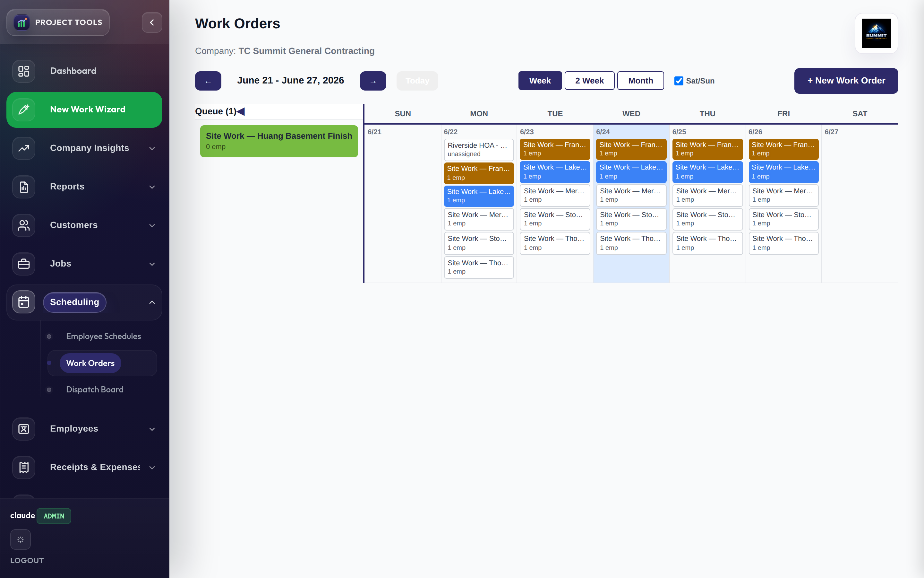Open Monday's Site Work Tho order

(x=479, y=267)
